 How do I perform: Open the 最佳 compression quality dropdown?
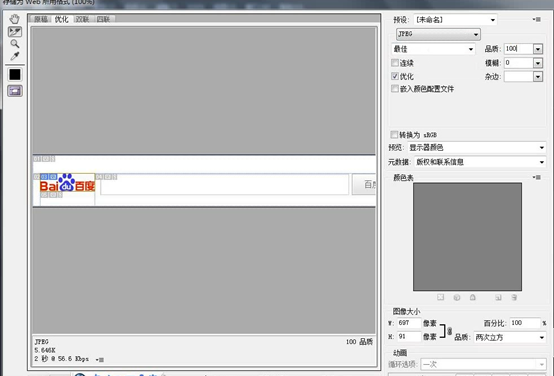(x=433, y=49)
